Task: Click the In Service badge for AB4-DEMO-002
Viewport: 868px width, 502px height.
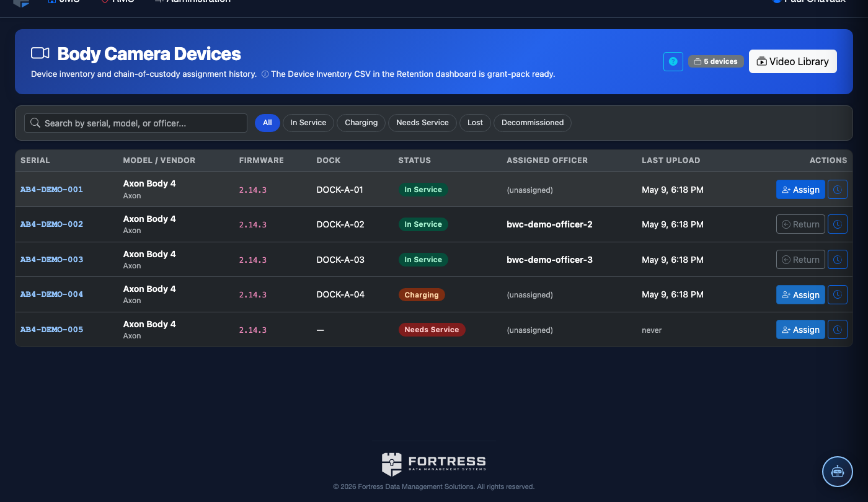Action: pos(423,224)
